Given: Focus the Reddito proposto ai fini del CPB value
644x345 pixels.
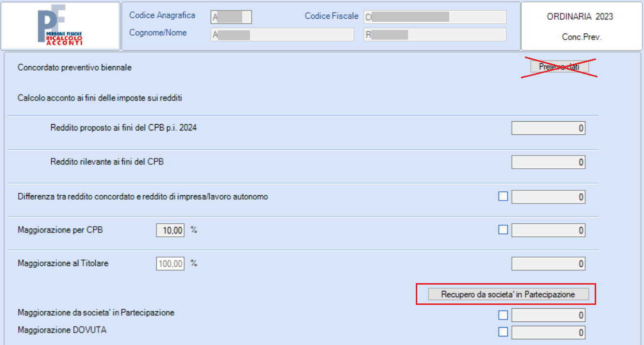Looking at the screenshot, I should click(548, 129).
